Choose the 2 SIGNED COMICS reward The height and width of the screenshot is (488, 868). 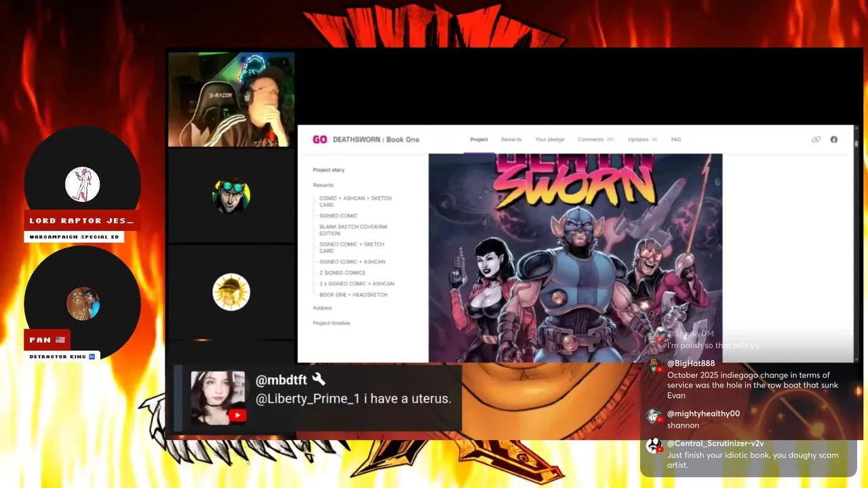[x=342, y=272]
